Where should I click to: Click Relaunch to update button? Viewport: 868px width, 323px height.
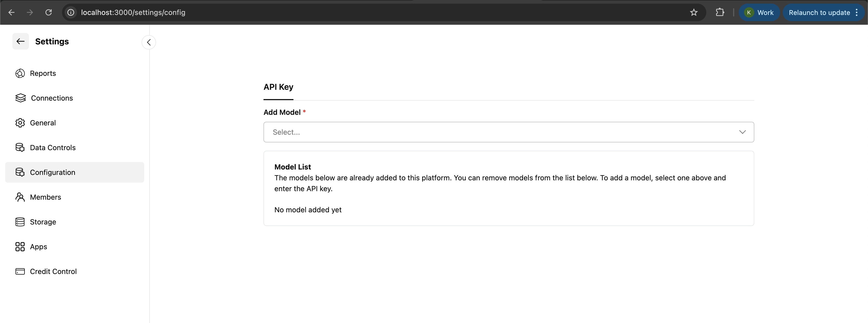click(819, 12)
